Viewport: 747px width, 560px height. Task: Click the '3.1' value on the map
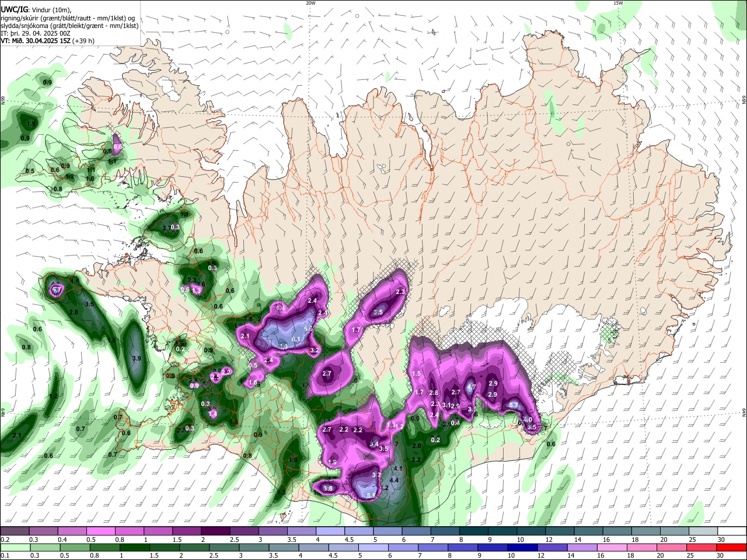click(446, 405)
